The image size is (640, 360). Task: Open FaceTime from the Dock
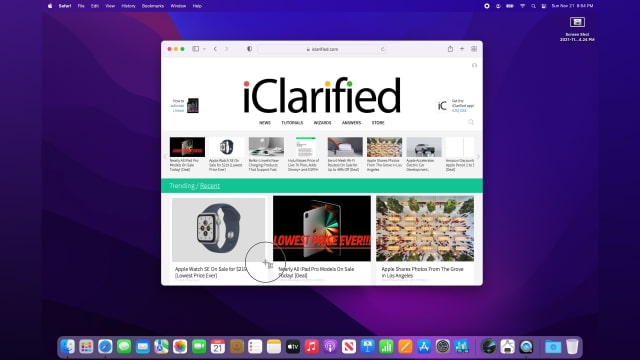[199, 347]
